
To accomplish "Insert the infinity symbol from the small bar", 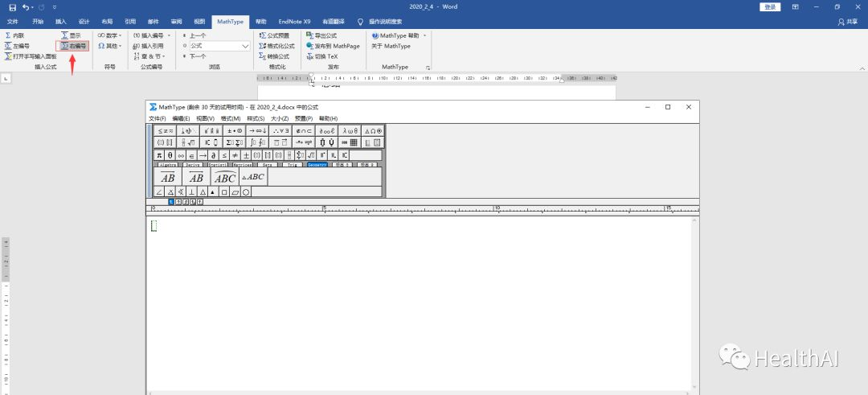I will tap(181, 155).
